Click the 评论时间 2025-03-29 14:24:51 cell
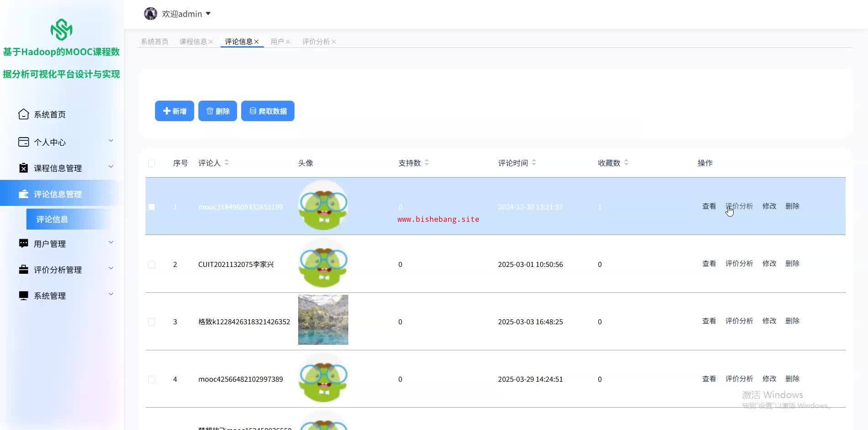The image size is (868, 430). coord(530,379)
